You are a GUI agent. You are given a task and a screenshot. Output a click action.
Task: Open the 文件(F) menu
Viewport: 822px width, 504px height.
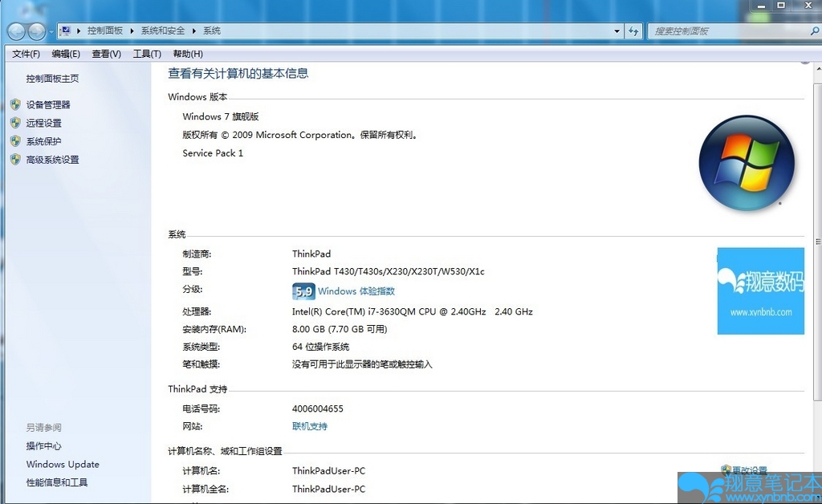click(x=26, y=54)
